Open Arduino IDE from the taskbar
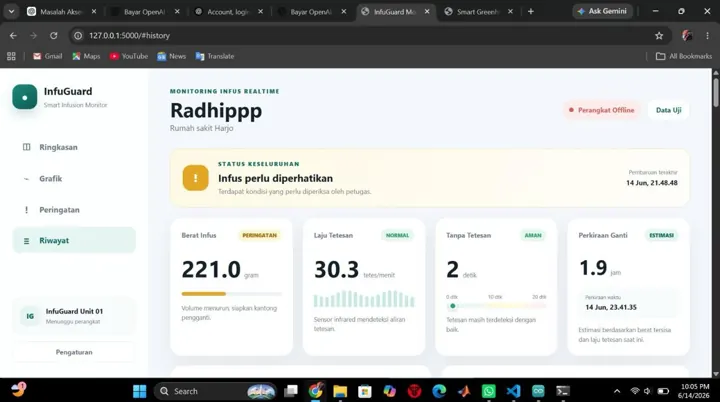720x402 pixels. tap(538, 391)
